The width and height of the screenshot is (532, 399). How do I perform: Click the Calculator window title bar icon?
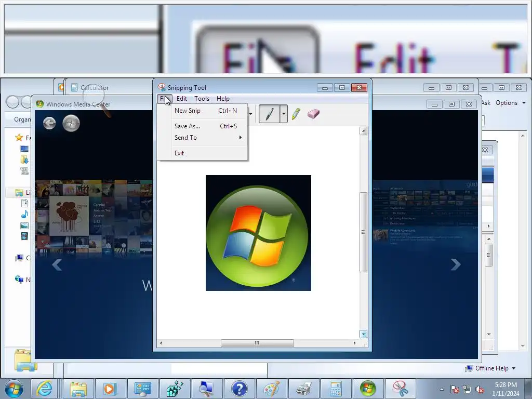coord(74,87)
